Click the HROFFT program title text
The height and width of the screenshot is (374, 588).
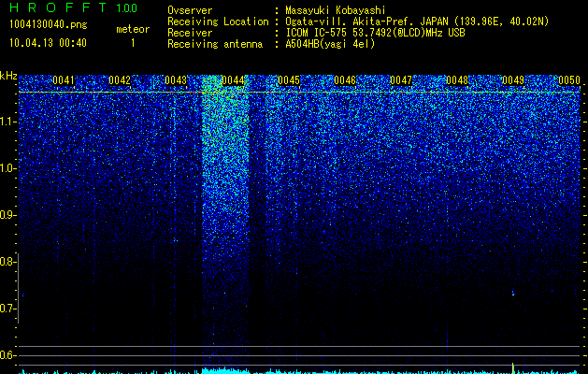coord(58,7)
